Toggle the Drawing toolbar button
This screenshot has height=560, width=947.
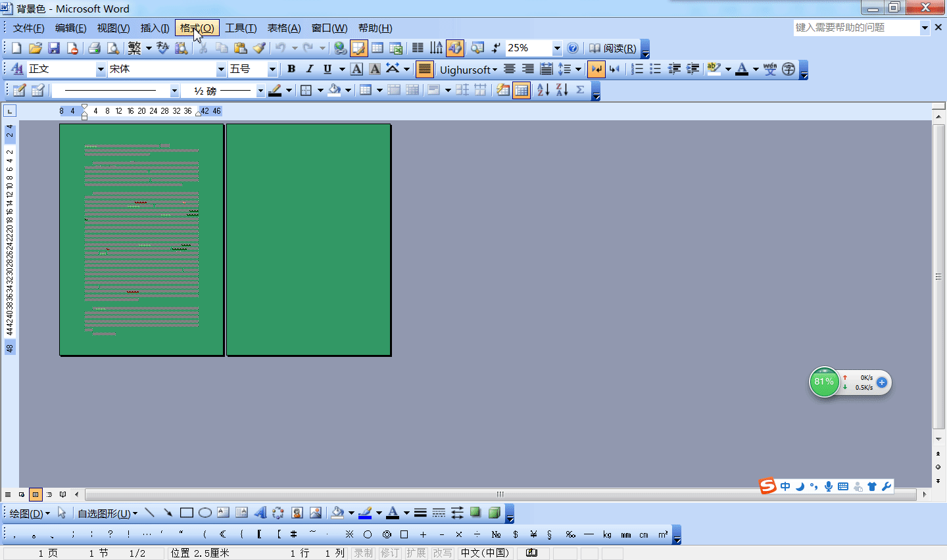coord(455,48)
